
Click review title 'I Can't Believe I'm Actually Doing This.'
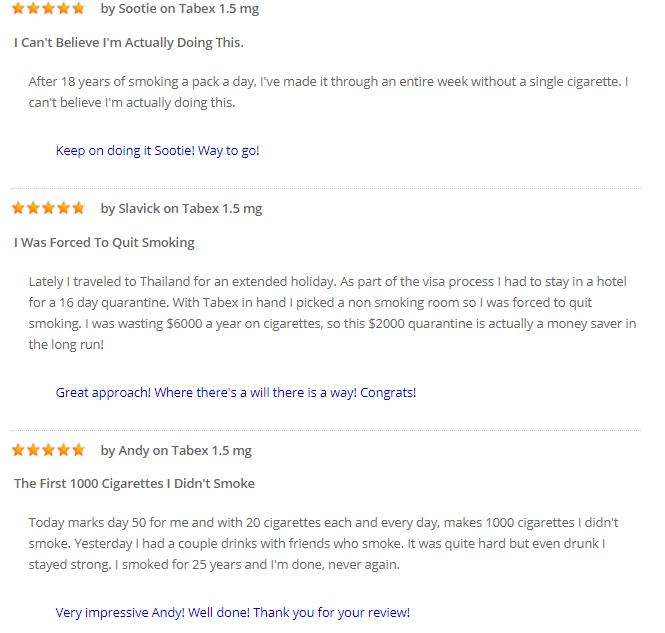(x=129, y=42)
